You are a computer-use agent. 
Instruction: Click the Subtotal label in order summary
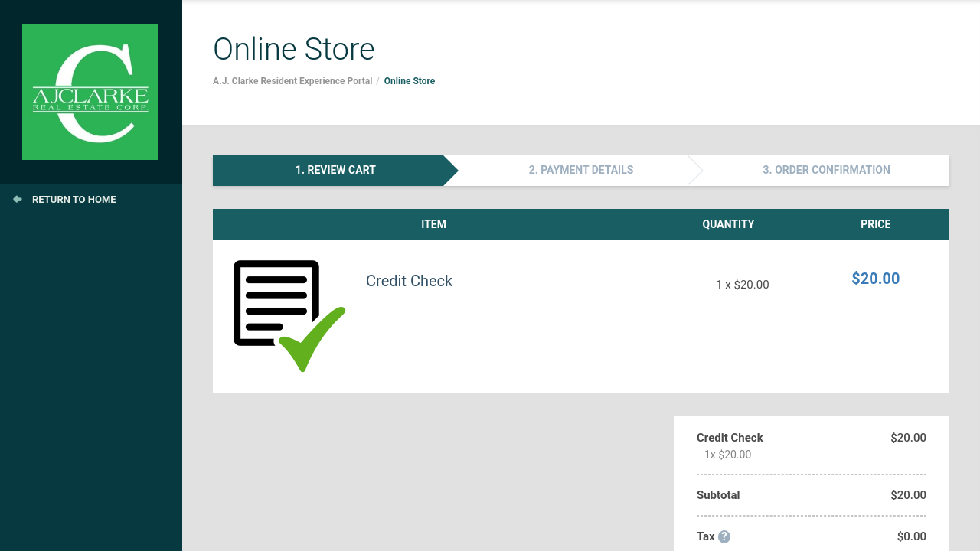(718, 495)
